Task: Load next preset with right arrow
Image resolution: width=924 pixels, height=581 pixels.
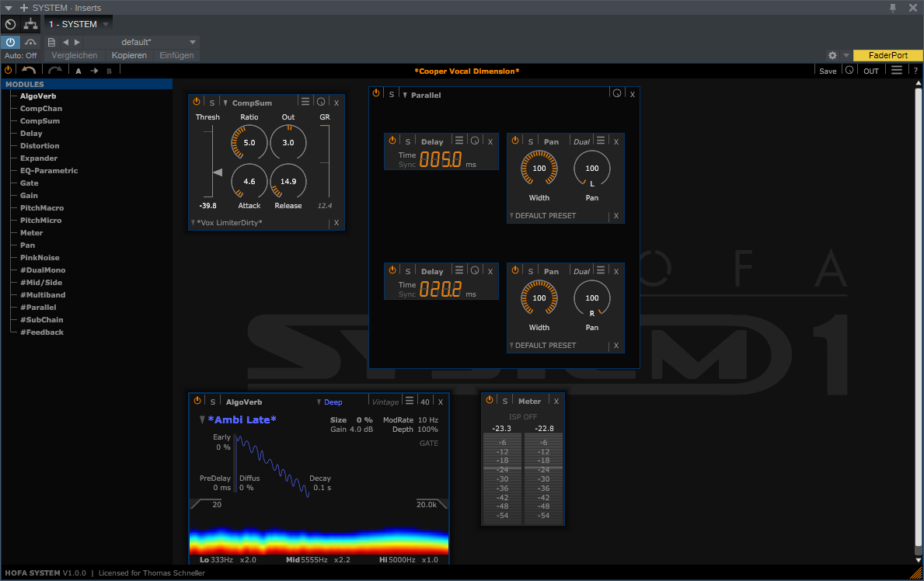Action: 77,42
